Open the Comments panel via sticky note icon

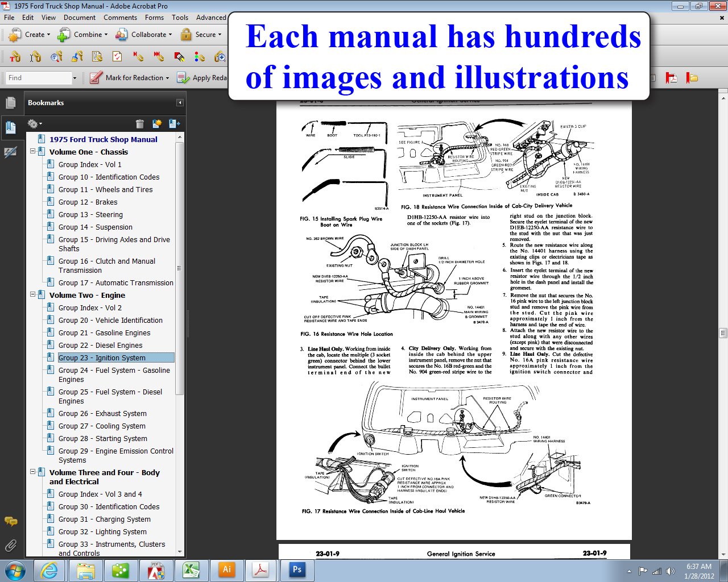click(10, 521)
